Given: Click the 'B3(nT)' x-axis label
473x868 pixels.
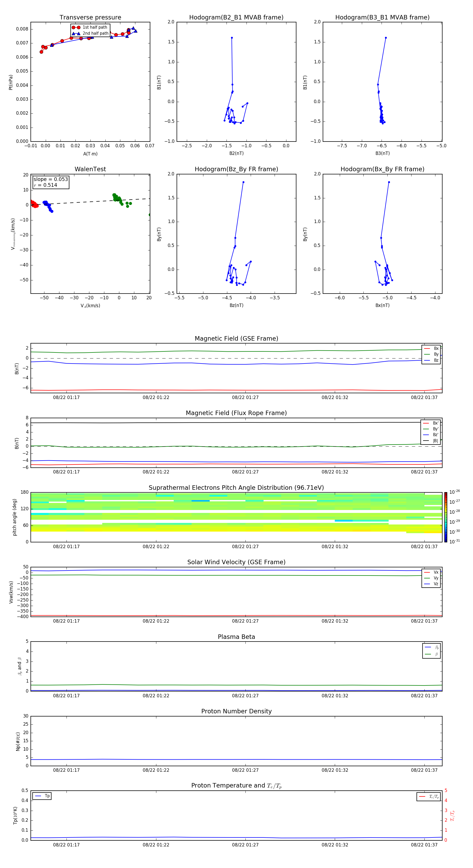Looking at the screenshot, I should 382,153.
